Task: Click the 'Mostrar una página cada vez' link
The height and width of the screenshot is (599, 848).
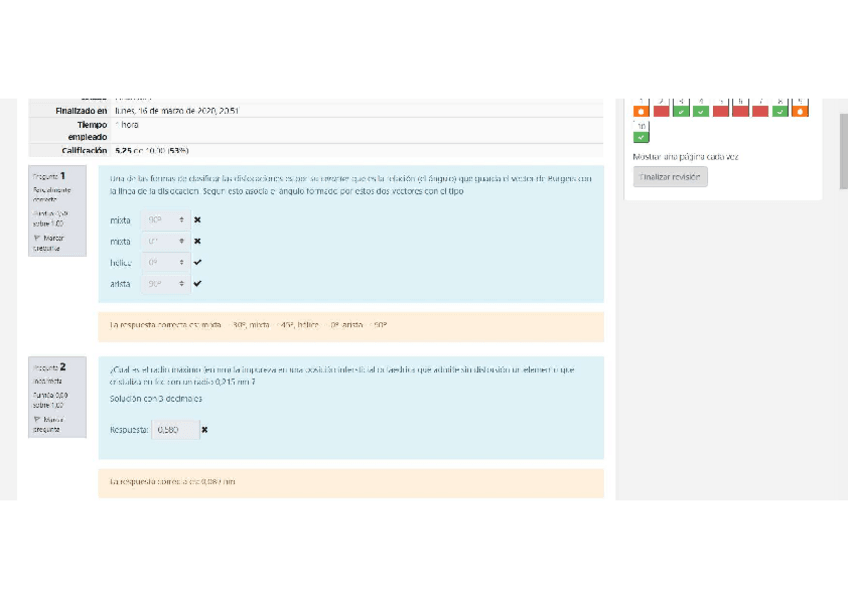Action: click(x=685, y=157)
